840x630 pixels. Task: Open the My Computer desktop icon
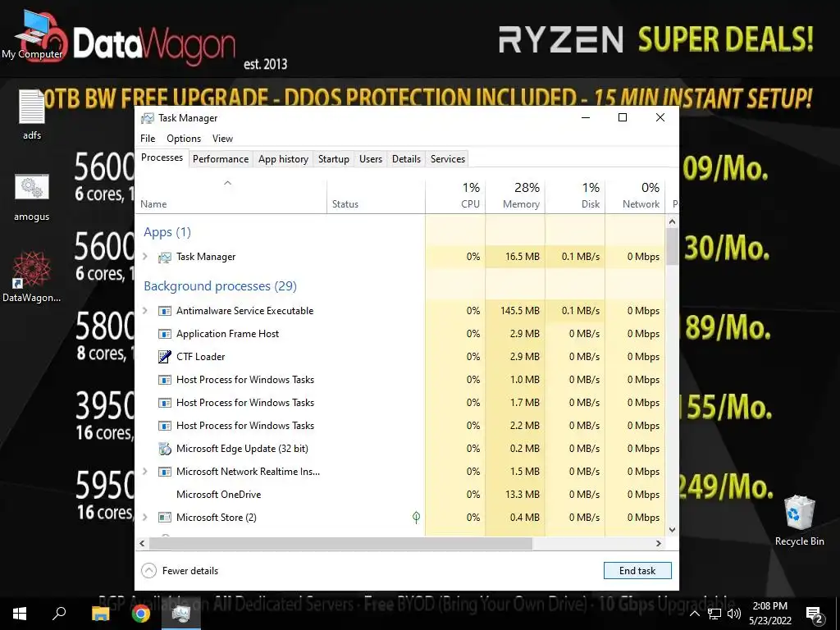32,36
